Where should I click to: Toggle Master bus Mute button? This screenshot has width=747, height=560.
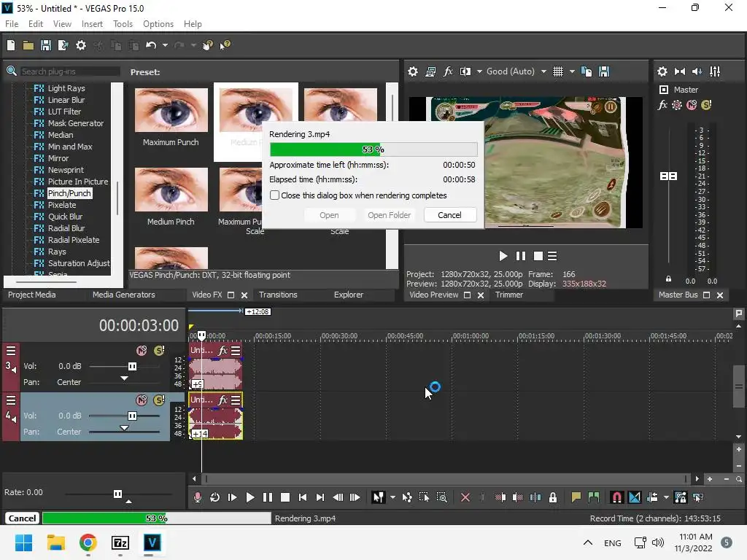pyautogui.click(x=692, y=105)
